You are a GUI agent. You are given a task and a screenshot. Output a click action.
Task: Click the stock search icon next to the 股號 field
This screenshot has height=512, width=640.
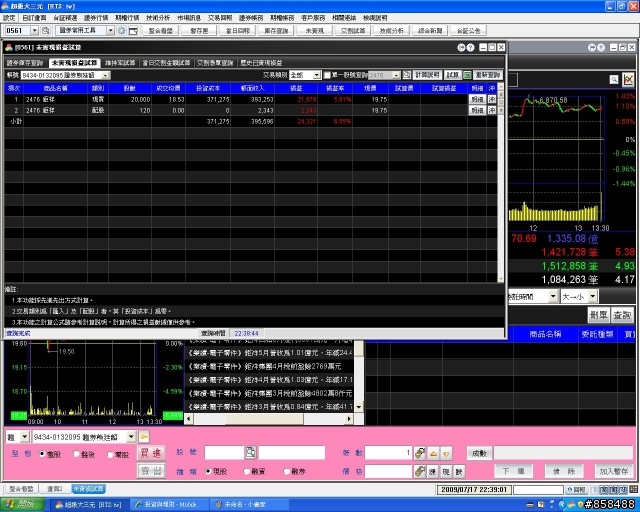[250, 452]
